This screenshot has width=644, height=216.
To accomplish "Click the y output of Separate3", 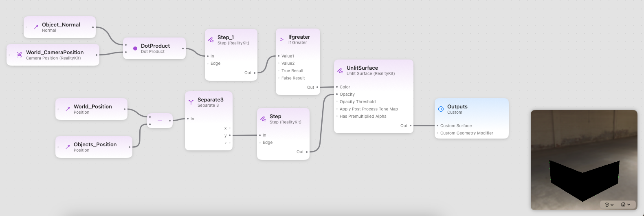I will [x=230, y=136].
